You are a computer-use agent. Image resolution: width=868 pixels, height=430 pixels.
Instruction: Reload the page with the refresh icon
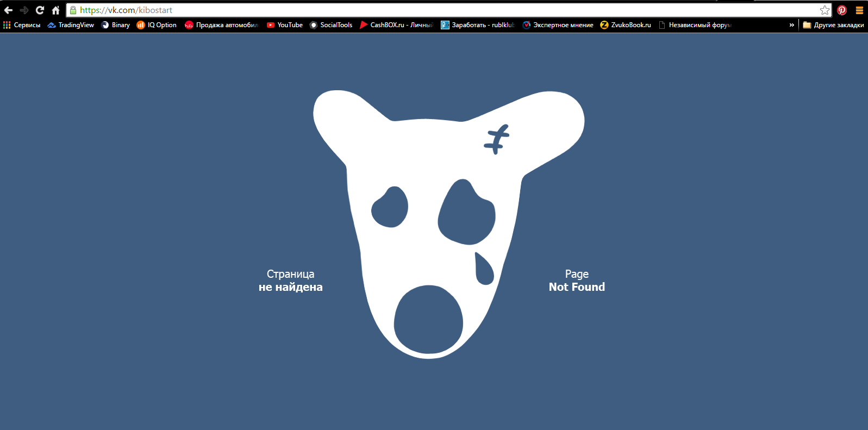[x=40, y=10]
